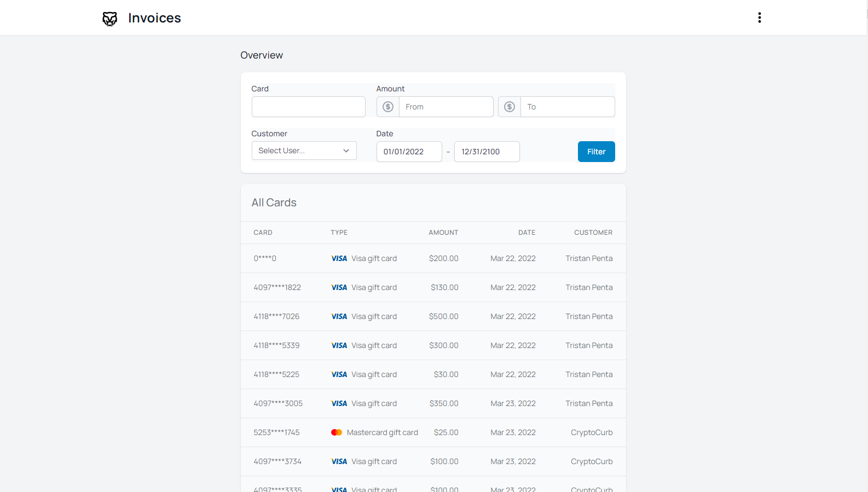Select card number 4118****7026
This screenshot has height=492, width=868.
[x=276, y=316]
